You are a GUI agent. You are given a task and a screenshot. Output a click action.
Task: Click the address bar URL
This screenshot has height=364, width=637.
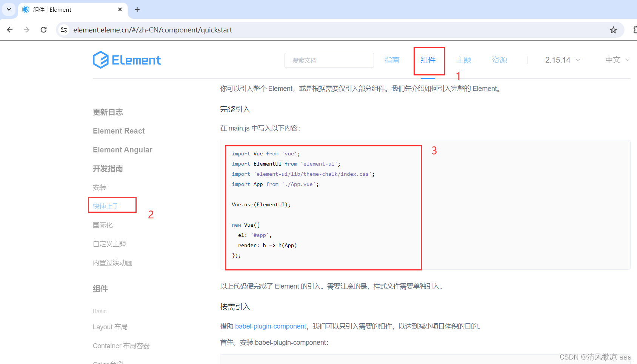152,30
